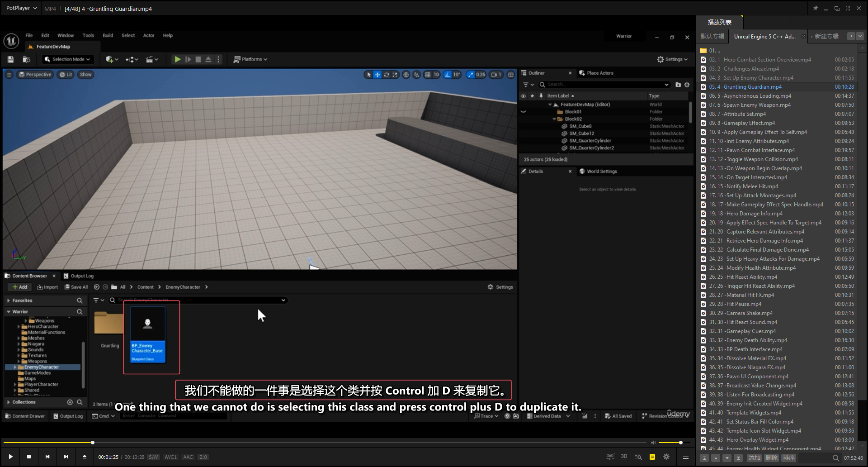Click the PotPlayer preferences gear icon

(666, 457)
